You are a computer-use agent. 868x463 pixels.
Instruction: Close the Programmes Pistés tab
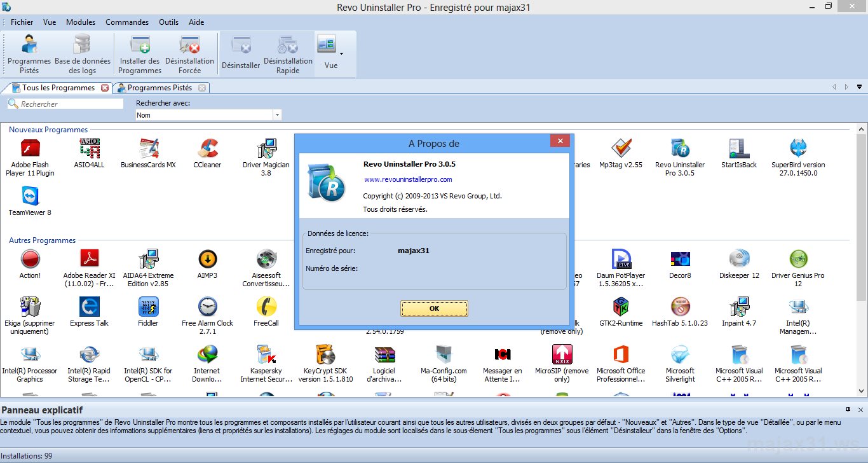[x=202, y=88]
